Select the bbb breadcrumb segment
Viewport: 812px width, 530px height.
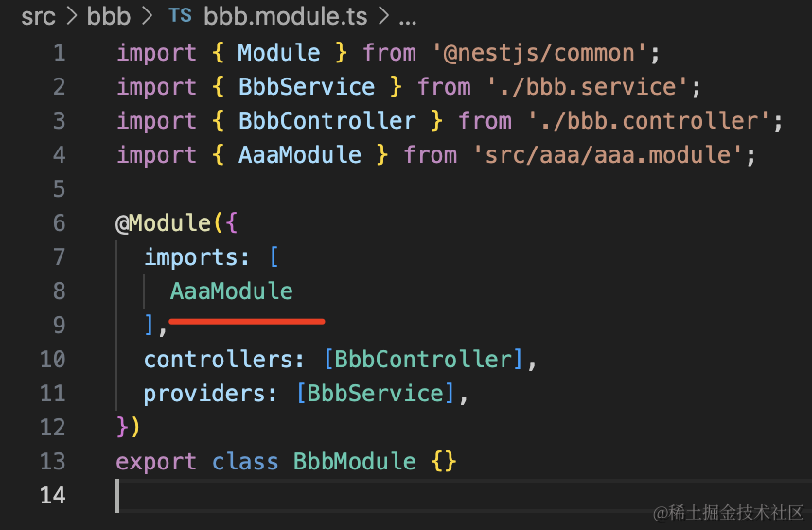(x=108, y=16)
